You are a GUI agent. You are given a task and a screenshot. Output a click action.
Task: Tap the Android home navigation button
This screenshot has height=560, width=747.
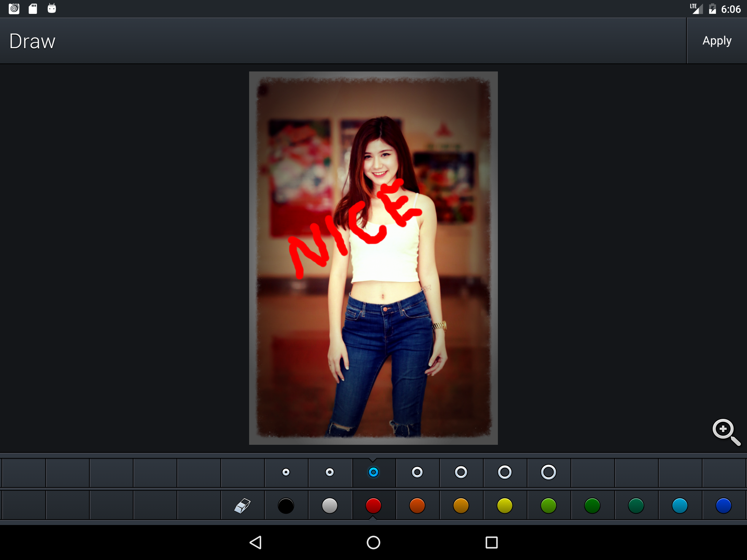[373, 542]
